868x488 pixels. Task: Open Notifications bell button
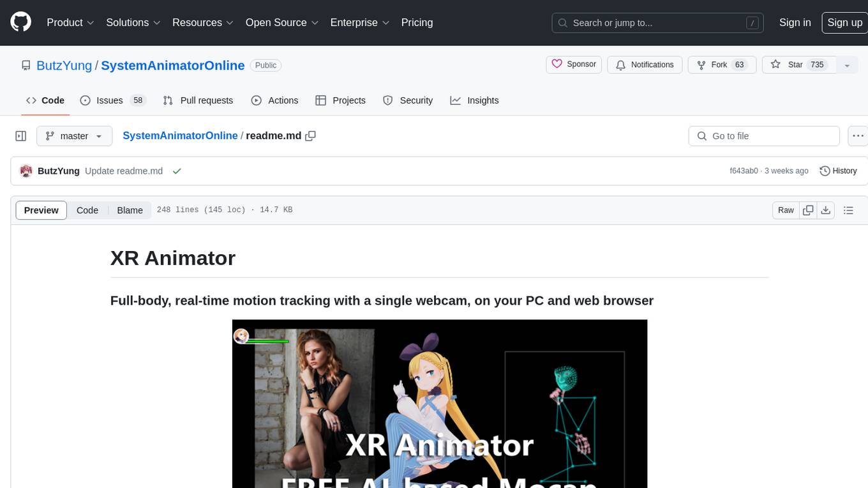click(x=645, y=65)
